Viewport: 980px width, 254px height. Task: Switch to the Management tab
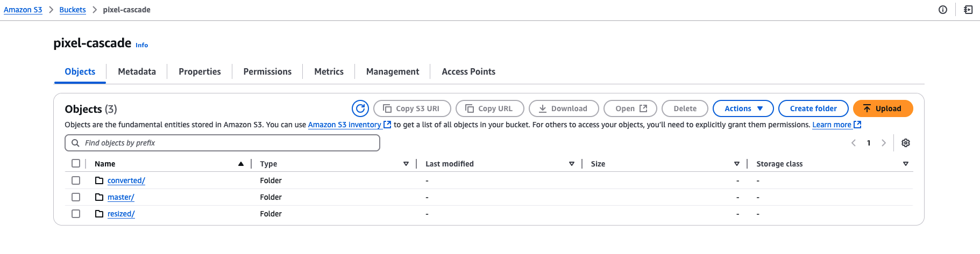[x=393, y=71]
